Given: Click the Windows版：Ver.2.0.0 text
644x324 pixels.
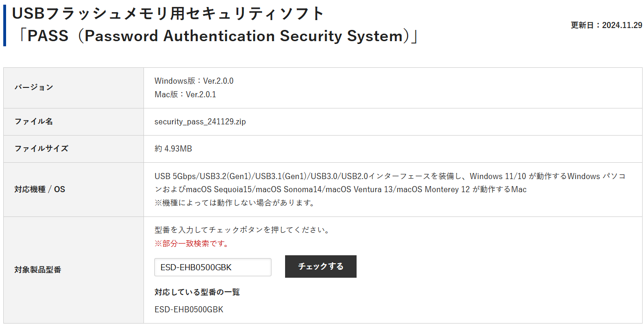Looking at the screenshot, I should [x=194, y=81].
